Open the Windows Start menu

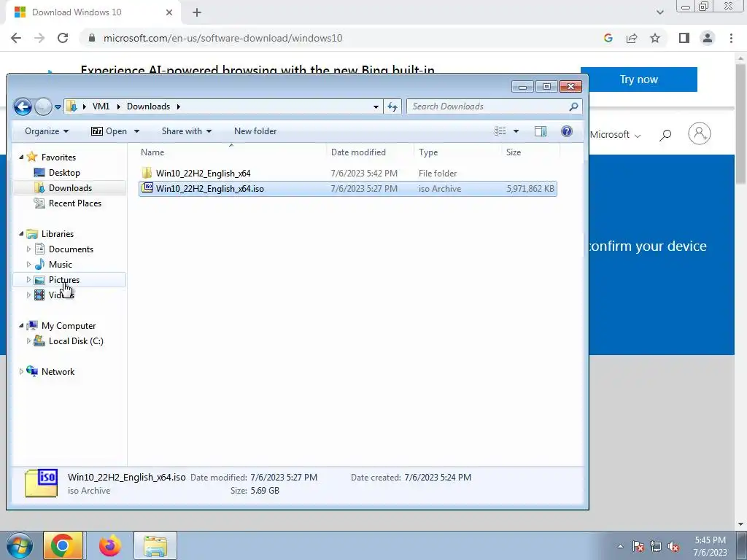(x=19, y=545)
